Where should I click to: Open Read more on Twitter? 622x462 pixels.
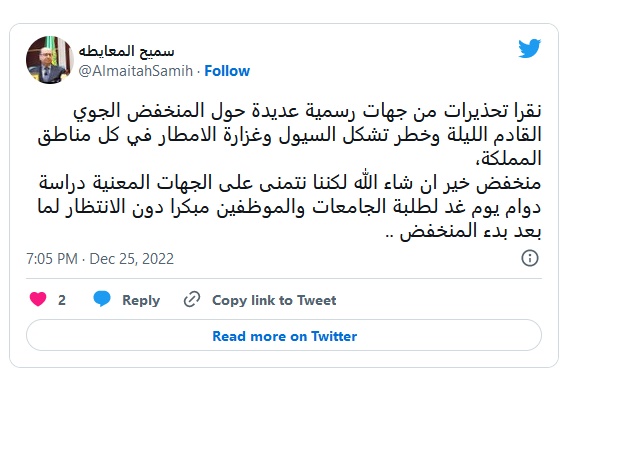(x=284, y=335)
